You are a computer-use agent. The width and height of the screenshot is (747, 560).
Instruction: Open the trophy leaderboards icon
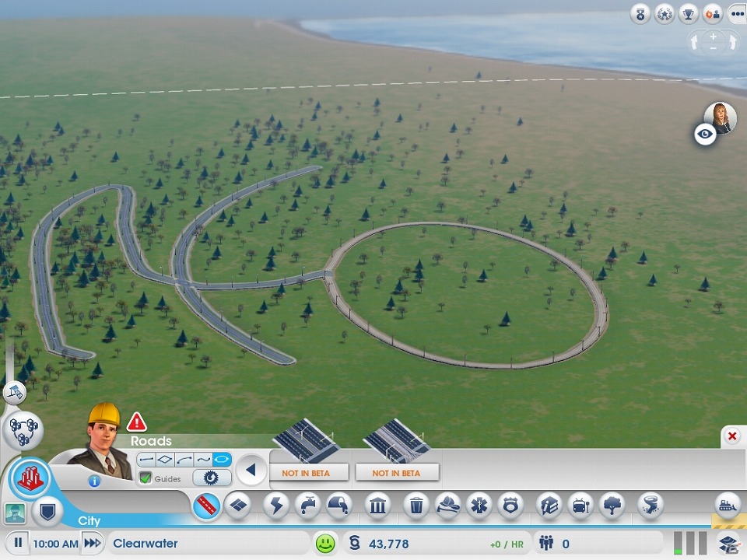(689, 15)
